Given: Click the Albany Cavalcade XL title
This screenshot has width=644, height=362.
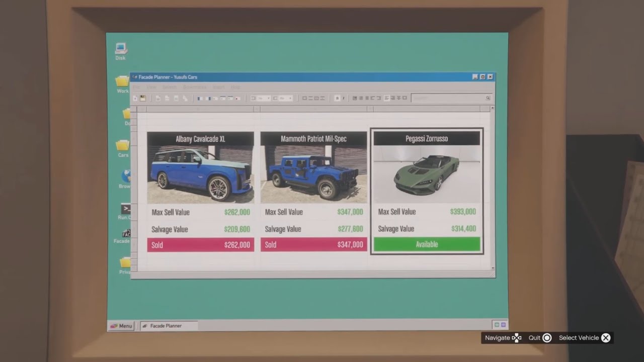Looking at the screenshot, I should [200, 139].
